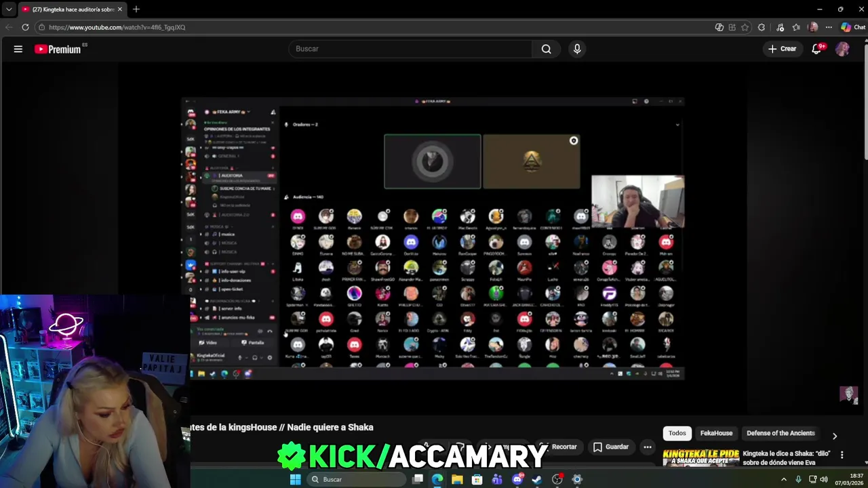Open the Kingteka le dice a Shaka thumbnail
The image size is (868, 488).
[701, 458]
